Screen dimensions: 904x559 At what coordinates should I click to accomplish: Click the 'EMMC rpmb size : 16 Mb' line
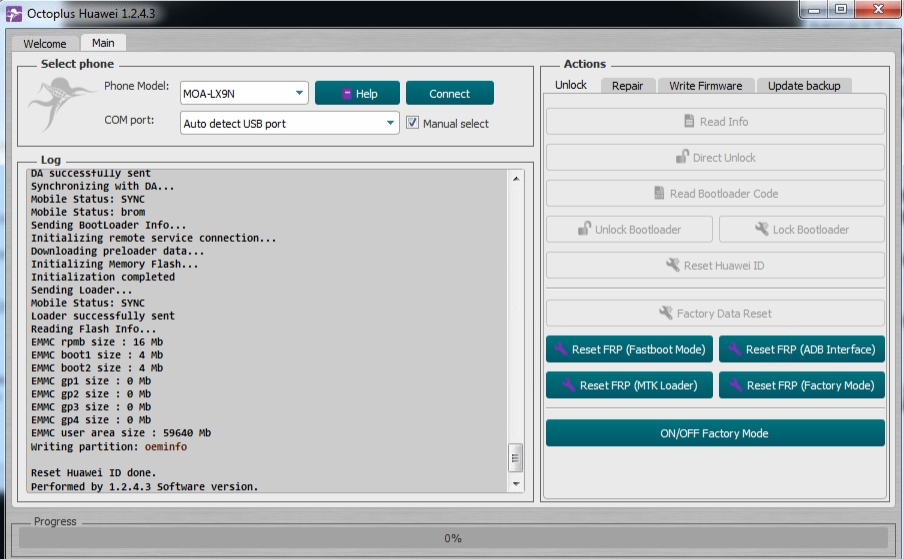(x=97, y=342)
